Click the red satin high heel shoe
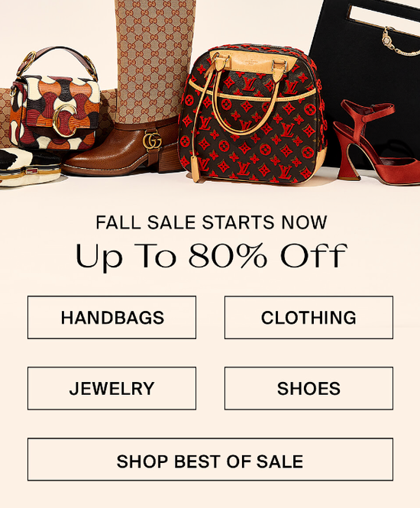Viewport: 420px width, 508px height. coord(376,143)
